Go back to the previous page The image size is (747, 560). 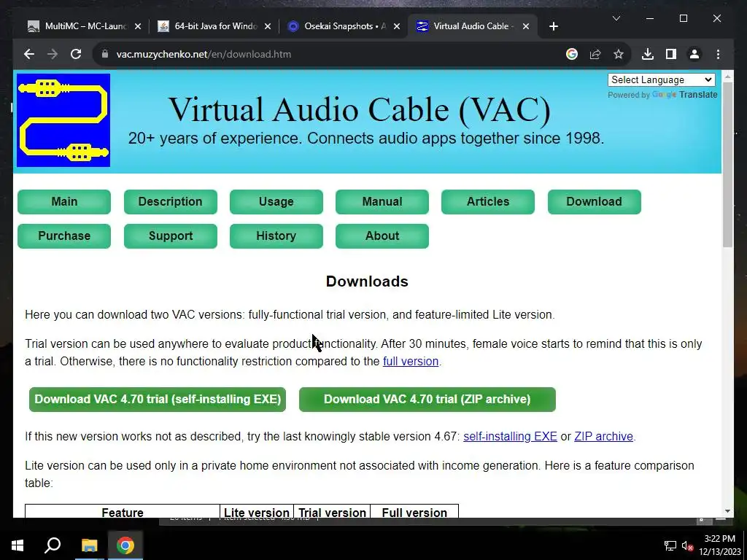point(29,54)
